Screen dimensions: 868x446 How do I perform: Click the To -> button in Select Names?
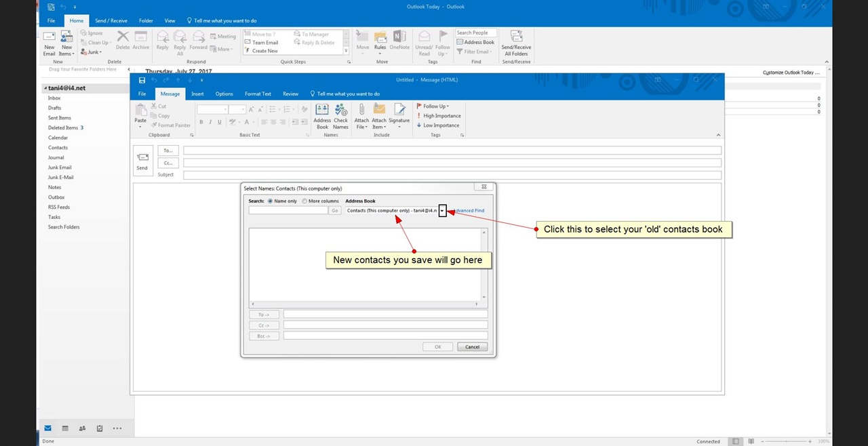264,315
